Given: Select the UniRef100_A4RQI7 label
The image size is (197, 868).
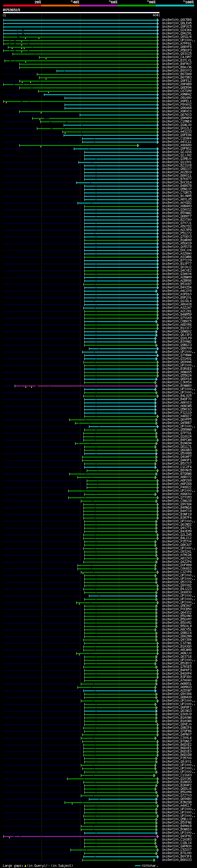Looking at the screenshot, I should (177, 416).
